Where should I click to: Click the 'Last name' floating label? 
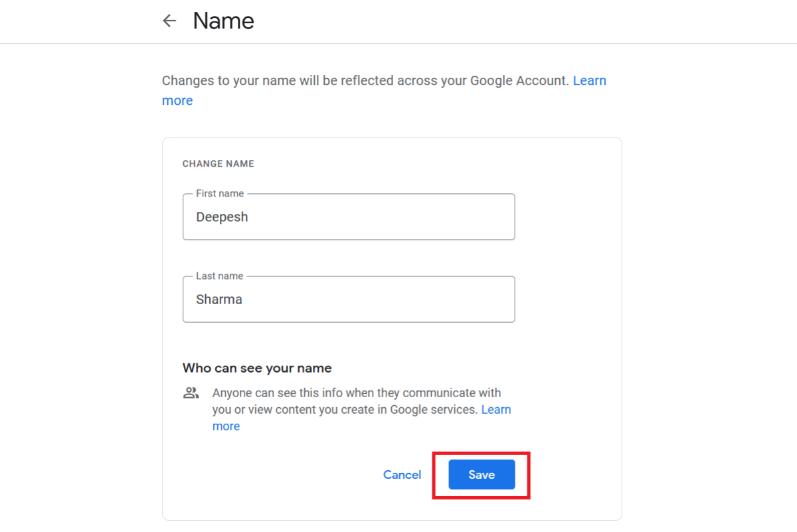tap(219, 276)
